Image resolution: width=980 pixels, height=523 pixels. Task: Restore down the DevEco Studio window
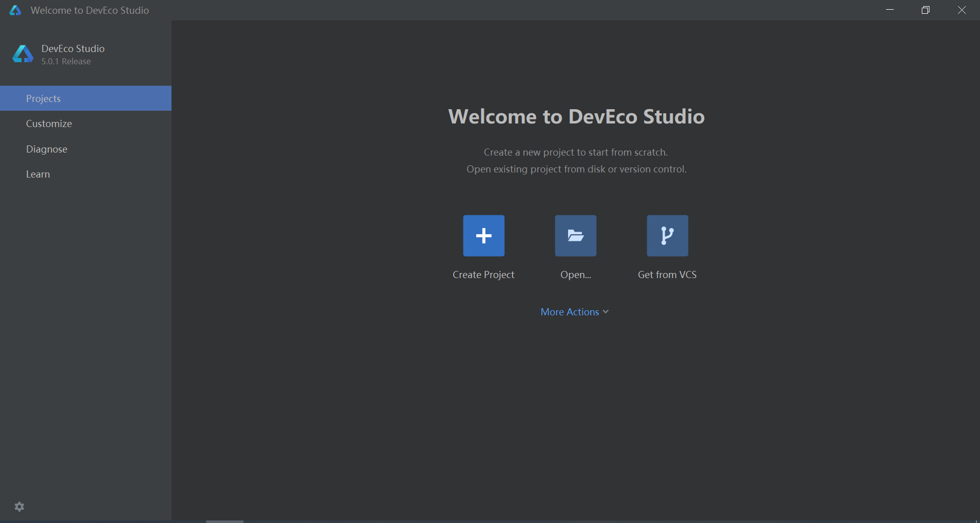[x=925, y=10]
